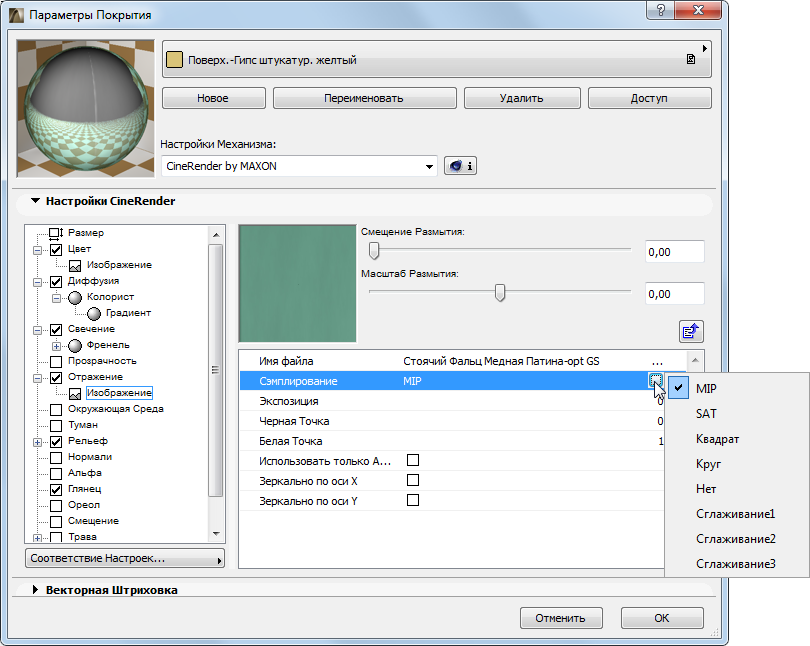This screenshot has width=810, height=646.
Task: Collapse the Колорист tree node
Action: coord(56,298)
